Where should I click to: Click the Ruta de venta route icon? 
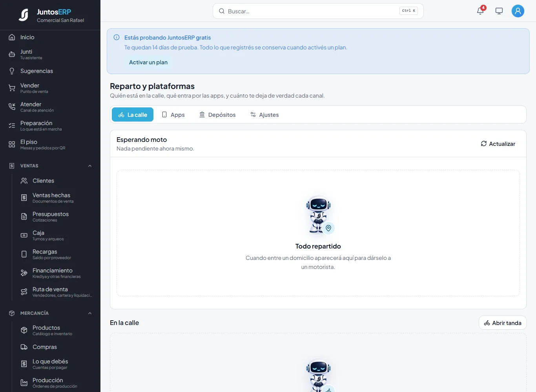tap(24, 292)
